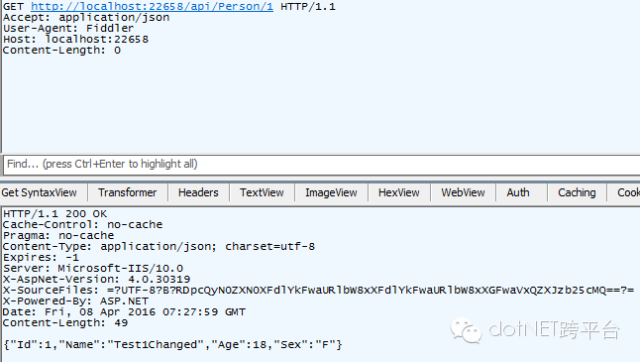Select the HexView tab
The height and width of the screenshot is (362, 640).
pos(399,193)
